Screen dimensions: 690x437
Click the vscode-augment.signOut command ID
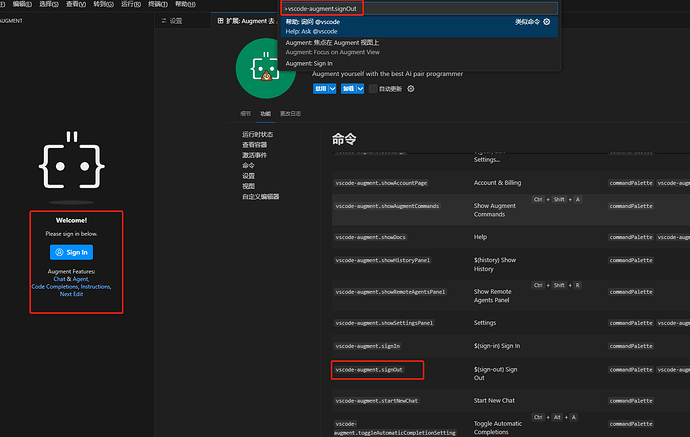(369, 370)
